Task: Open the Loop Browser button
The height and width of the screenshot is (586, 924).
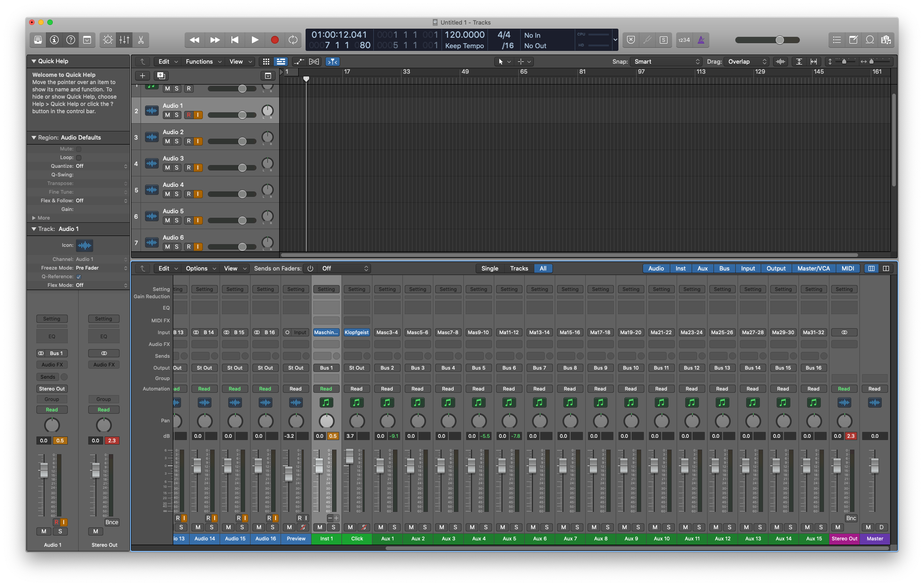Action: [x=870, y=40]
